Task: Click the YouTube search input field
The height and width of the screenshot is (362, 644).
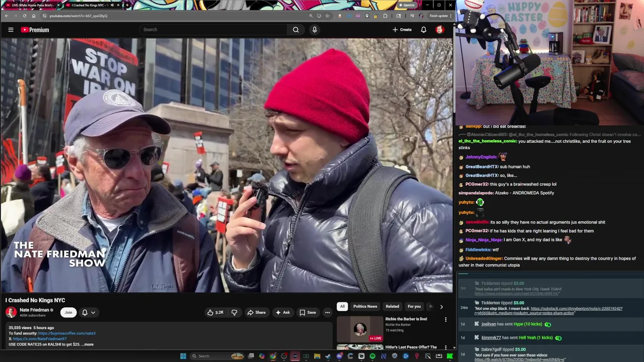Action: coord(214,30)
